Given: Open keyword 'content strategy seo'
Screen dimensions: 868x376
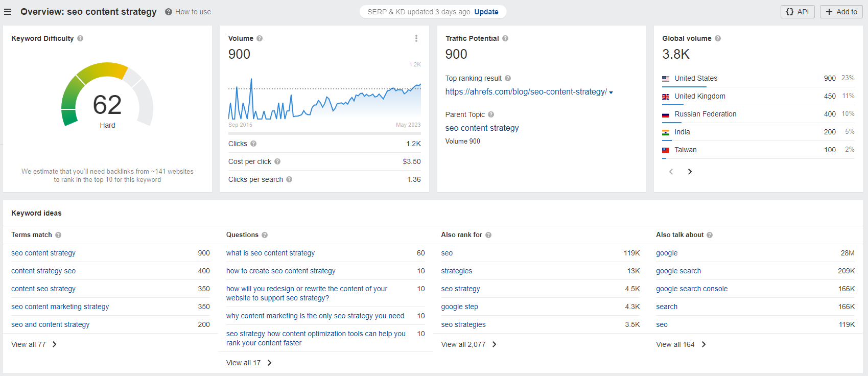Looking at the screenshot, I should click(43, 271).
